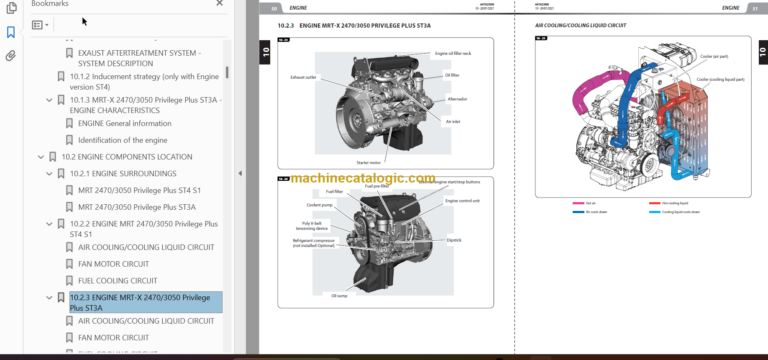768x360 pixels.
Task: Click the magenta hot air legend swatch
Action: [578, 203]
